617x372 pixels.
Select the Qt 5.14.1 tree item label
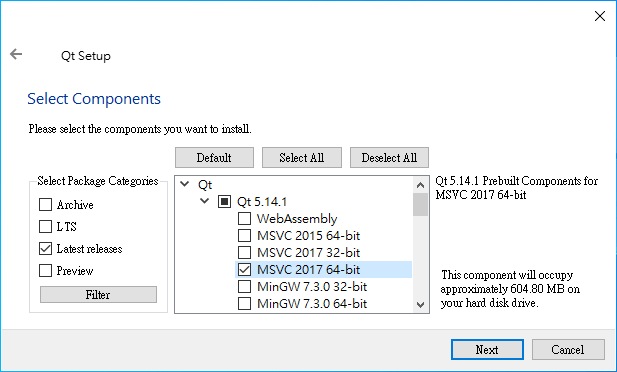[262, 202]
